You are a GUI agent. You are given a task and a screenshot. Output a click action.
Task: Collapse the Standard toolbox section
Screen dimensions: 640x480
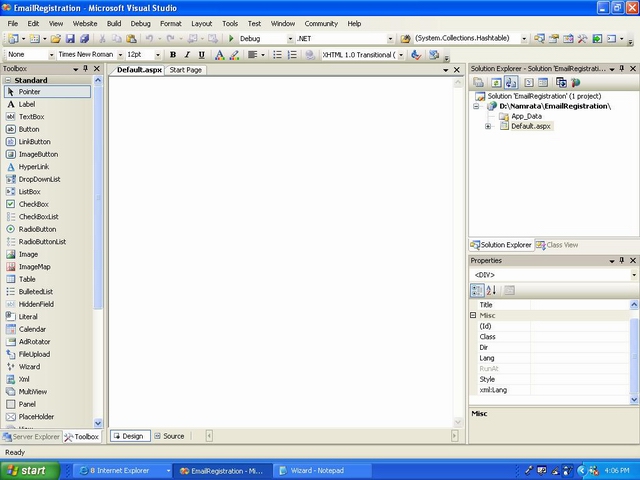pyautogui.click(x=8, y=80)
